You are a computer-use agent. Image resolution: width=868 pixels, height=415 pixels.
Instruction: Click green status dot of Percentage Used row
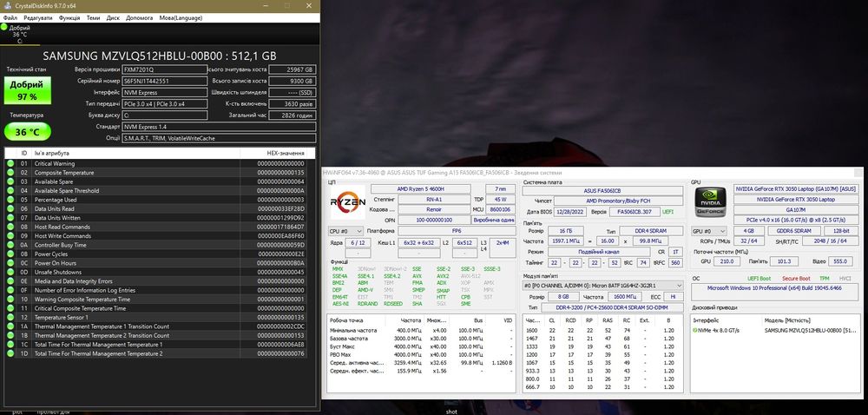(x=10, y=200)
